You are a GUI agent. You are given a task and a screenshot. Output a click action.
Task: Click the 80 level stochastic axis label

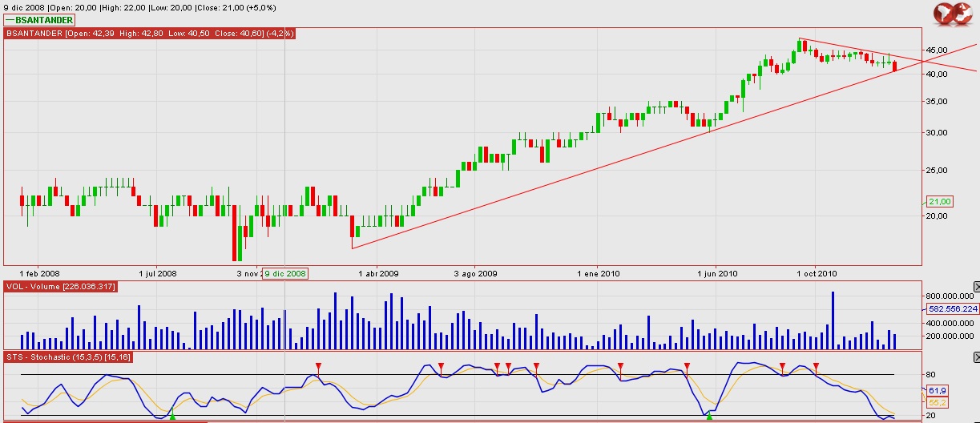tap(930, 375)
